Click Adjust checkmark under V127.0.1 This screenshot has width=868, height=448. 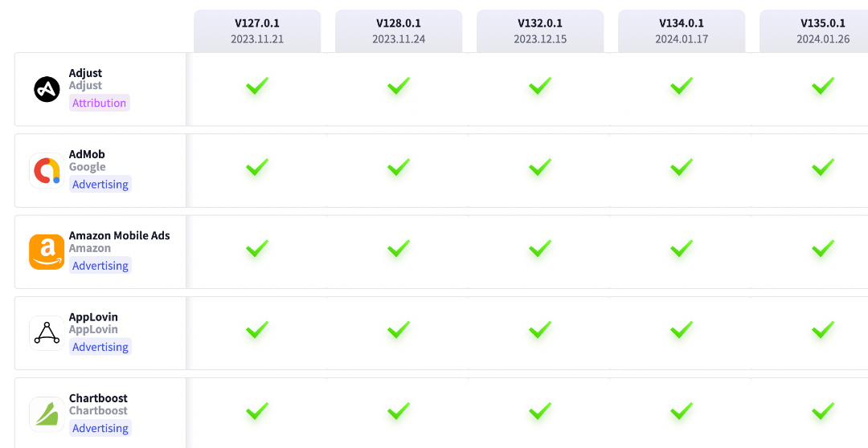pyautogui.click(x=257, y=86)
